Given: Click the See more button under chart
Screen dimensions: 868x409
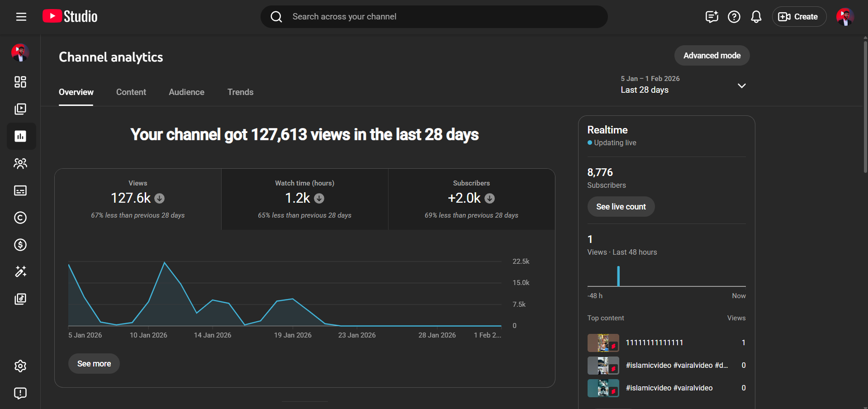Looking at the screenshot, I should (94, 364).
